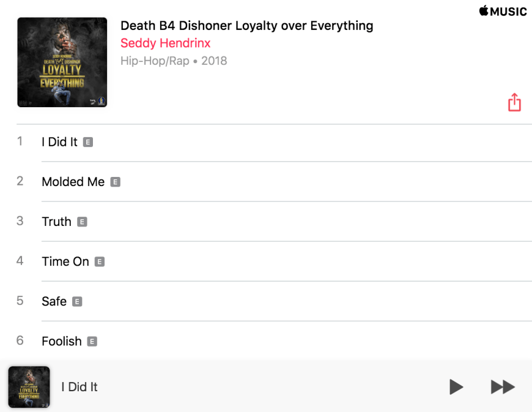Play track 4 Time On
Viewport: 532px width, 412px height.
tap(274, 261)
